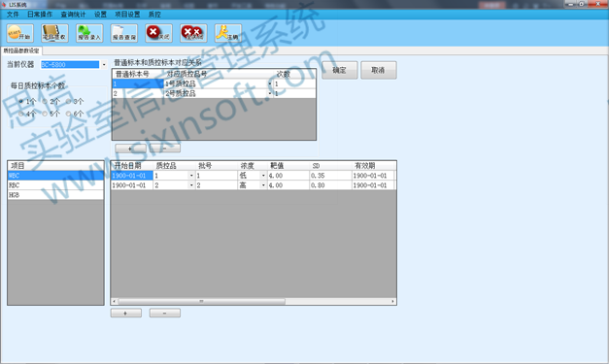Click the LIS系统 title bar app icon

pyautogui.click(x=5, y=5)
